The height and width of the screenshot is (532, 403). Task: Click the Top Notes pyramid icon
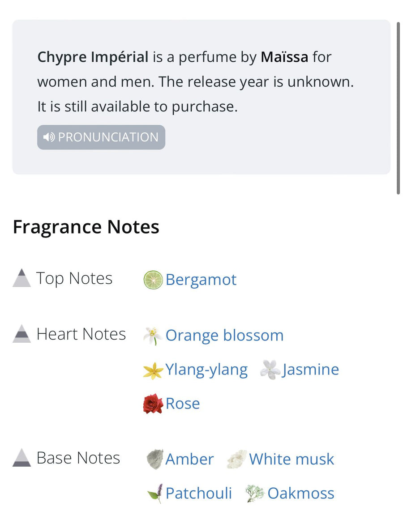[x=21, y=278]
